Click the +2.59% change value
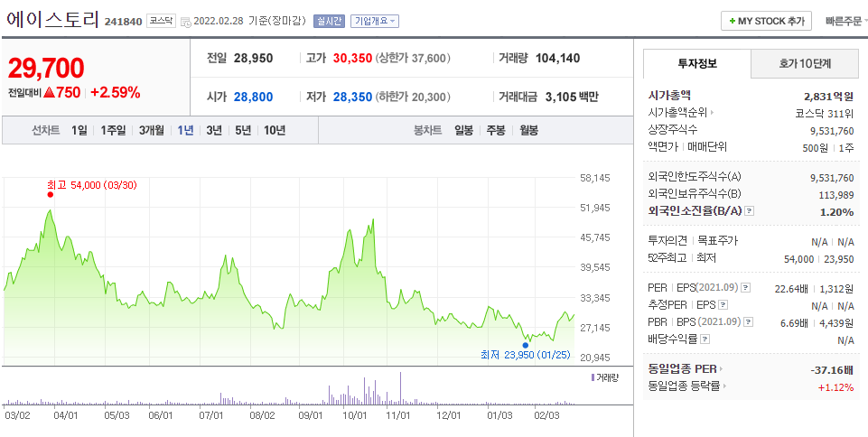This screenshot has height=437, width=868. click(115, 92)
